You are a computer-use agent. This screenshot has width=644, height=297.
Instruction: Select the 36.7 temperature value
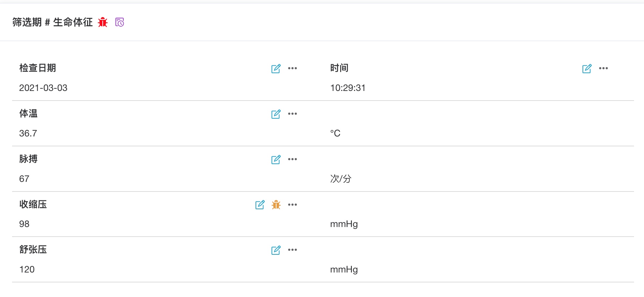point(28,133)
